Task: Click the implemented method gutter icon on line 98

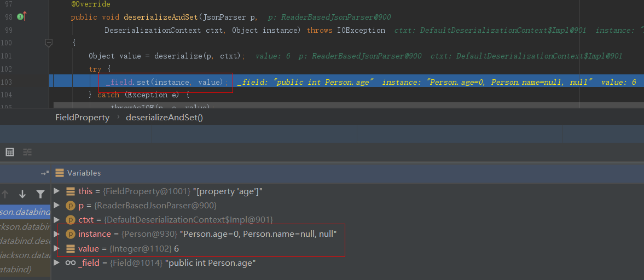Action: [22, 17]
